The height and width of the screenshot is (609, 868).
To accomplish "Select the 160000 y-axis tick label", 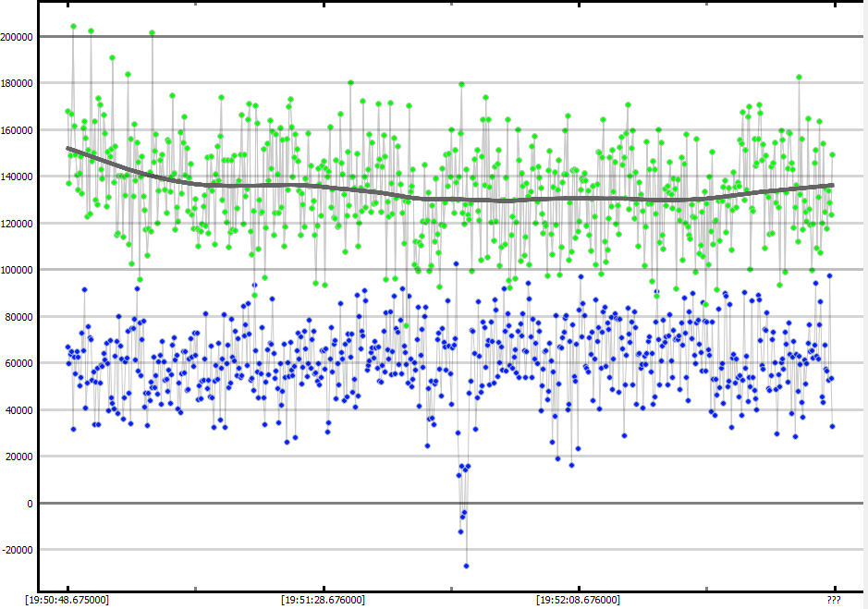I will tap(18, 130).
